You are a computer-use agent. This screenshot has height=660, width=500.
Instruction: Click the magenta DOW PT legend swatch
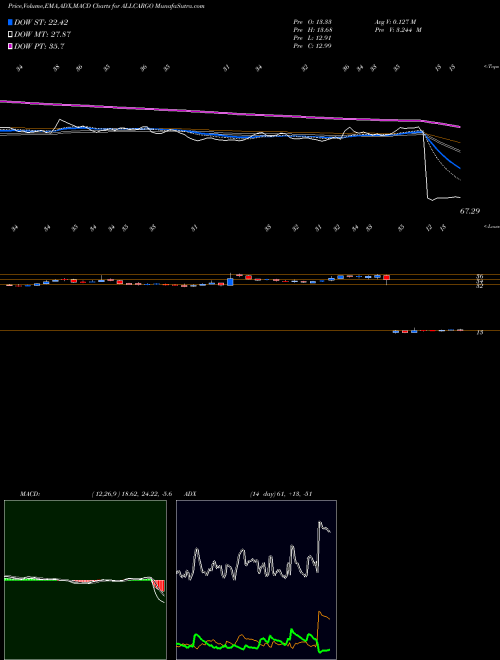pos(10,47)
